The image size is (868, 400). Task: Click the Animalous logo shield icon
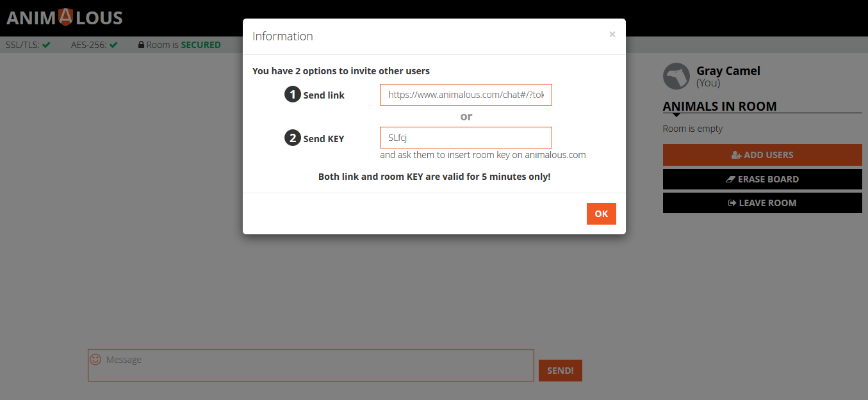coord(65,17)
